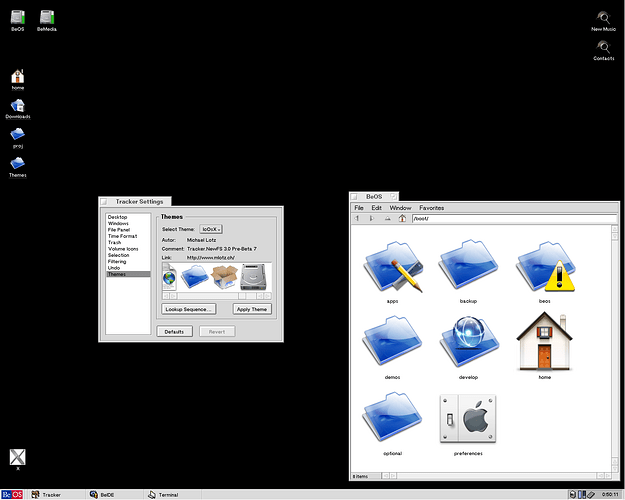The image size is (625, 500).
Task: Click the globe document preview icon
Action: tap(169, 277)
